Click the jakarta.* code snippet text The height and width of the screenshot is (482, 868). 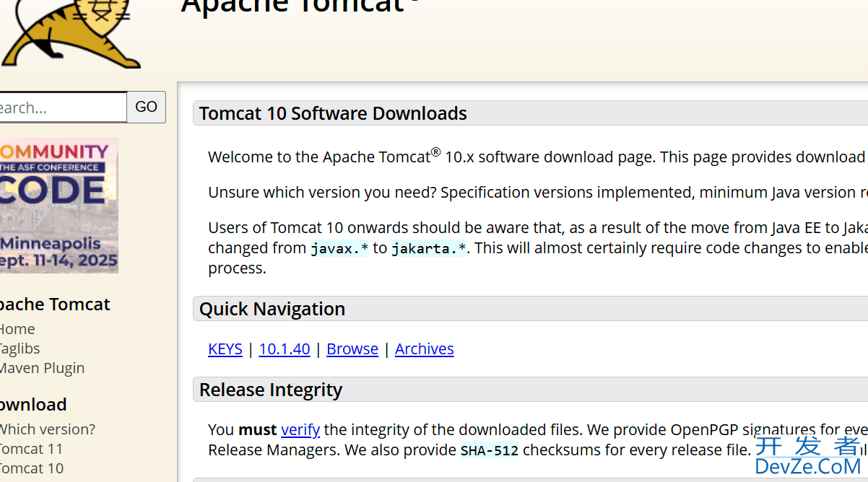(x=429, y=249)
